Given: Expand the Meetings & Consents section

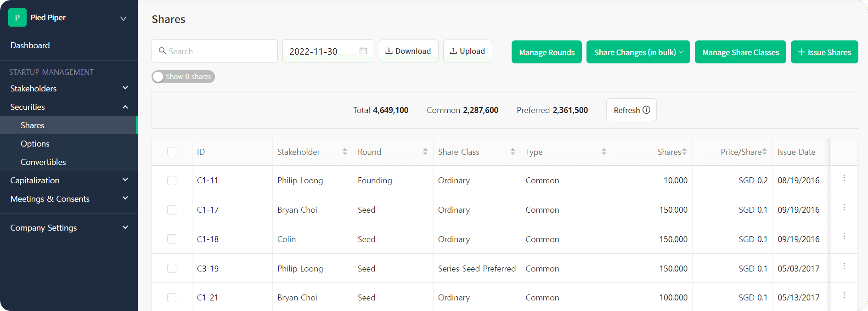Looking at the screenshot, I should (x=69, y=198).
